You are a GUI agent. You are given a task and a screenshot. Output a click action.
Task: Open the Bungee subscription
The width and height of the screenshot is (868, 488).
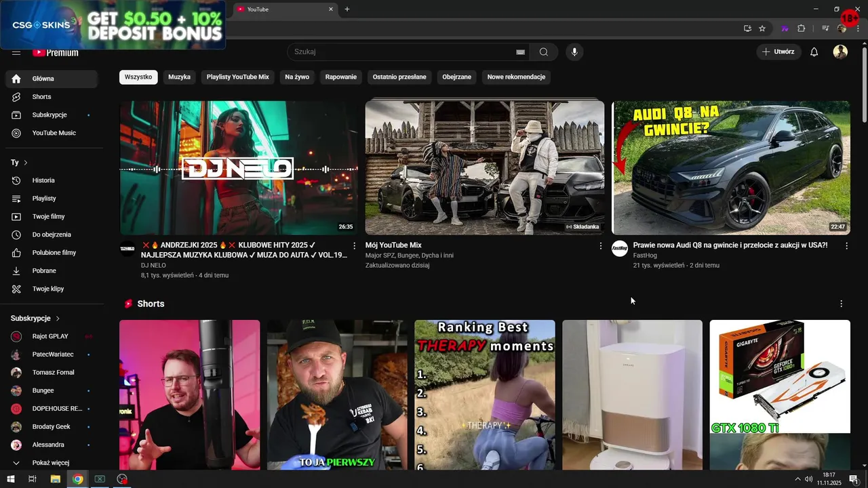point(52,390)
